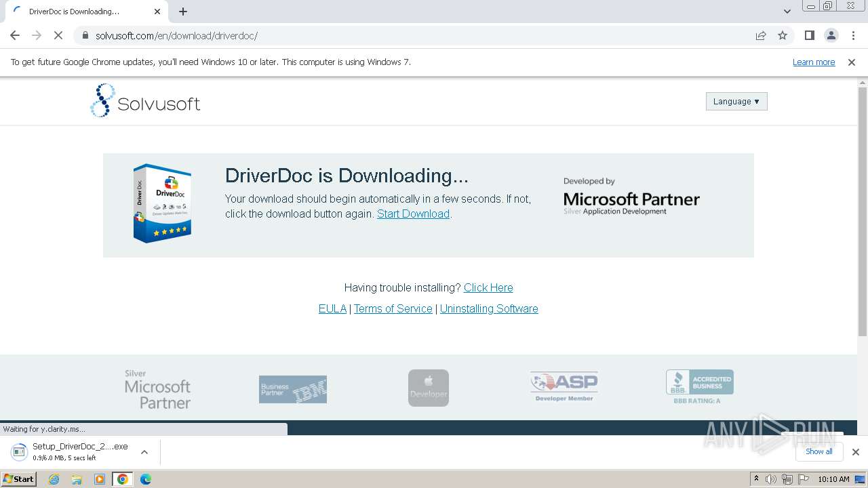Open a new browser tab
The width and height of the screenshot is (868, 488).
tap(183, 12)
